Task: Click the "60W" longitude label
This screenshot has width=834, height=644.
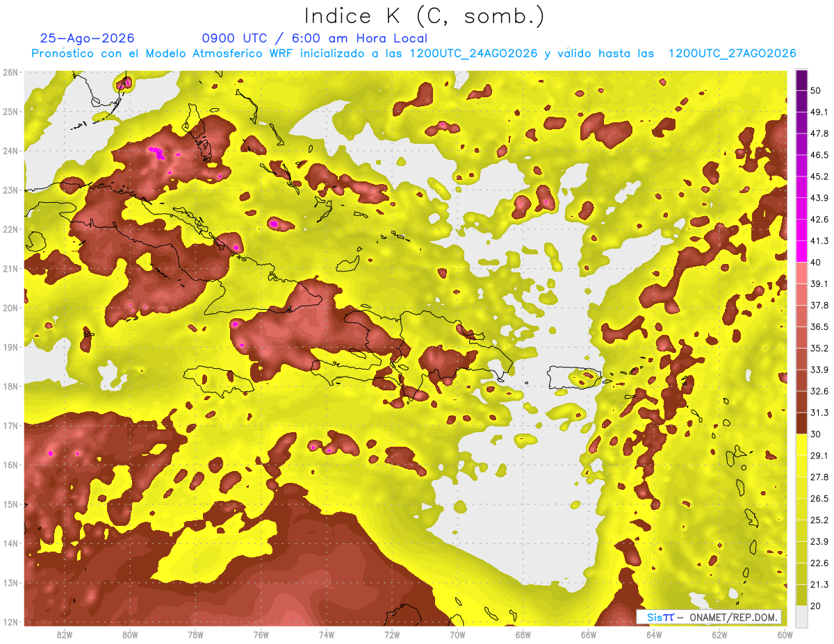Action: pyautogui.click(x=785, y=634)
